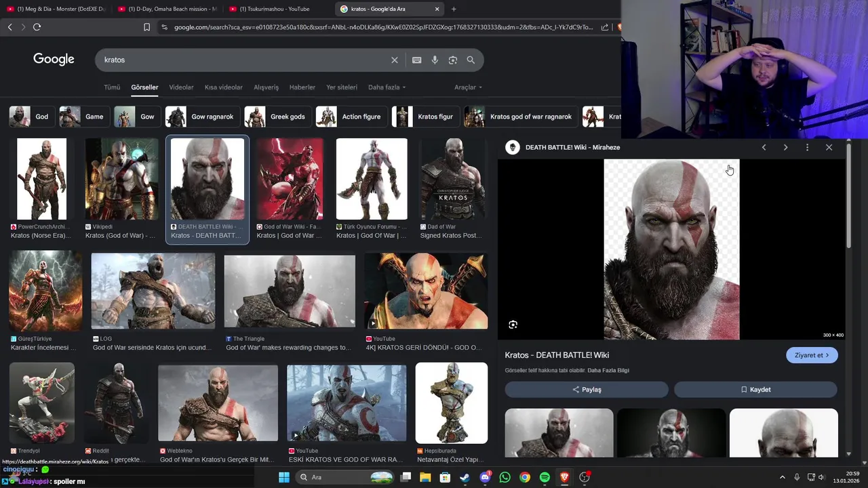Click the Paylaş share button
The image size is (868, 488).
pos(587,390)
